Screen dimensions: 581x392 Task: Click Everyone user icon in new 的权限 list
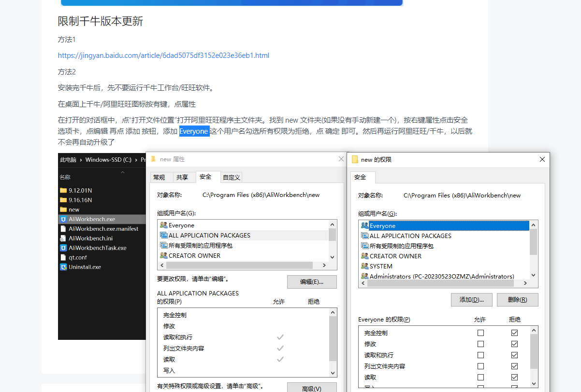pyautogui.click(x=365, y=226)
